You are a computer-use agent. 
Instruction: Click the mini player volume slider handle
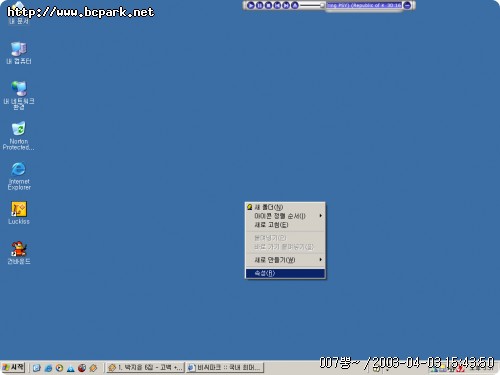pyautogui.click(x=322, y=5)
